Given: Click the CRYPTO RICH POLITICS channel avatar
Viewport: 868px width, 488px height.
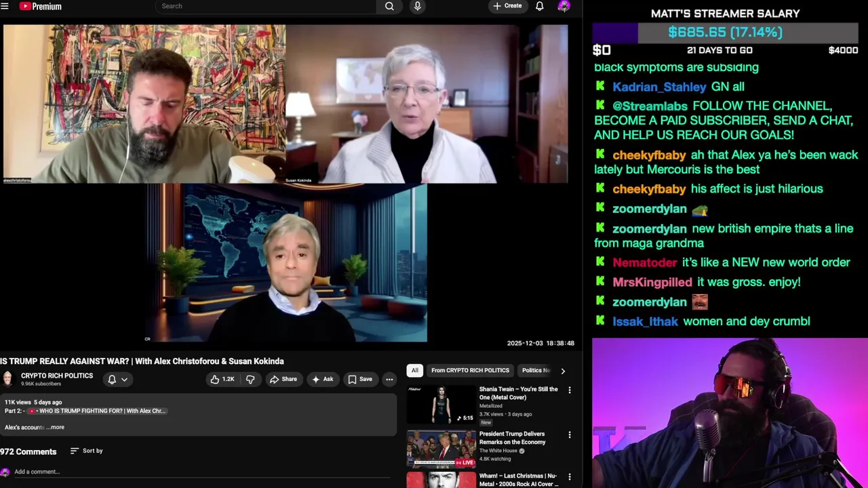Looking at the screenshot, I should 7,379.
